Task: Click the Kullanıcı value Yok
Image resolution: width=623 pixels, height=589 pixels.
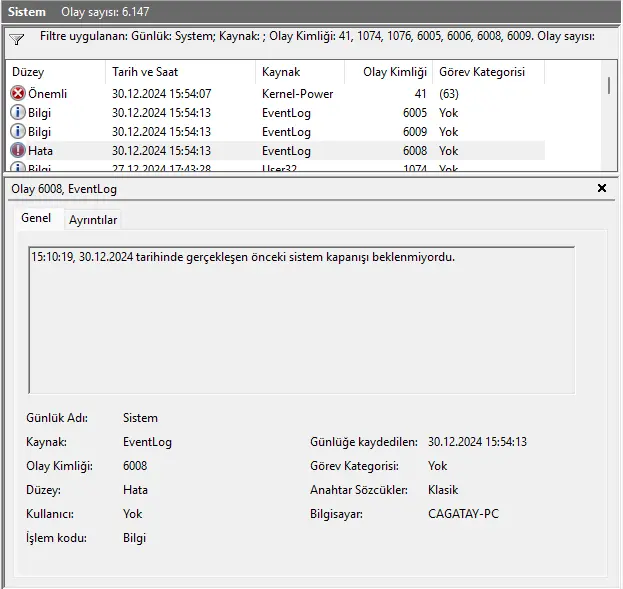Action: click(133, 514)
